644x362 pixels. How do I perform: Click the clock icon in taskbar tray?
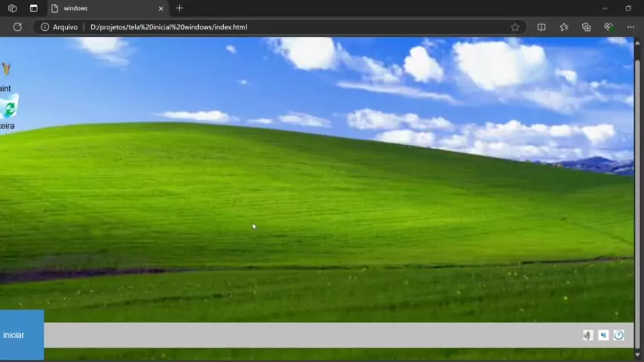coord(619,336)
